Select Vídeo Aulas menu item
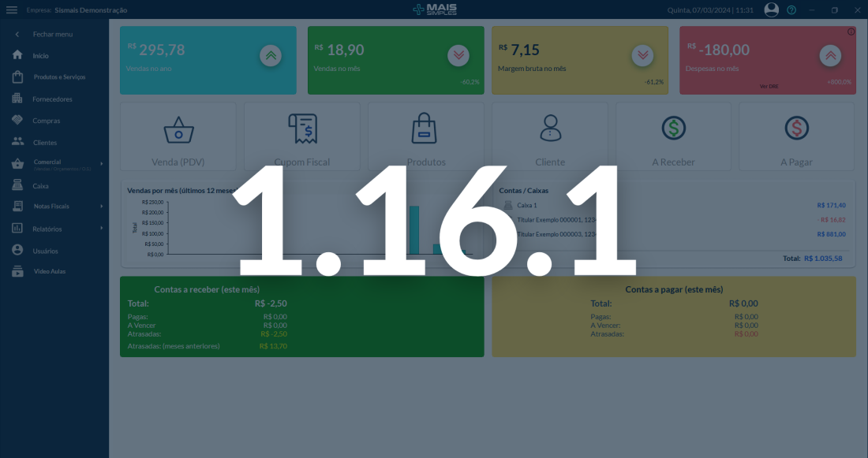This screenshot has width=868, height=458. coord(50,272)
